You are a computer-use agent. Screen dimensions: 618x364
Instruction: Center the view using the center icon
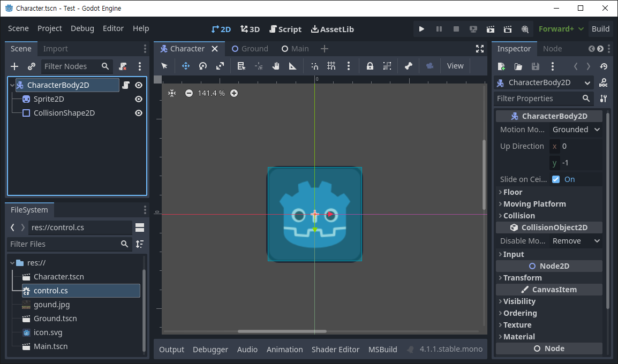pos(172,93)
